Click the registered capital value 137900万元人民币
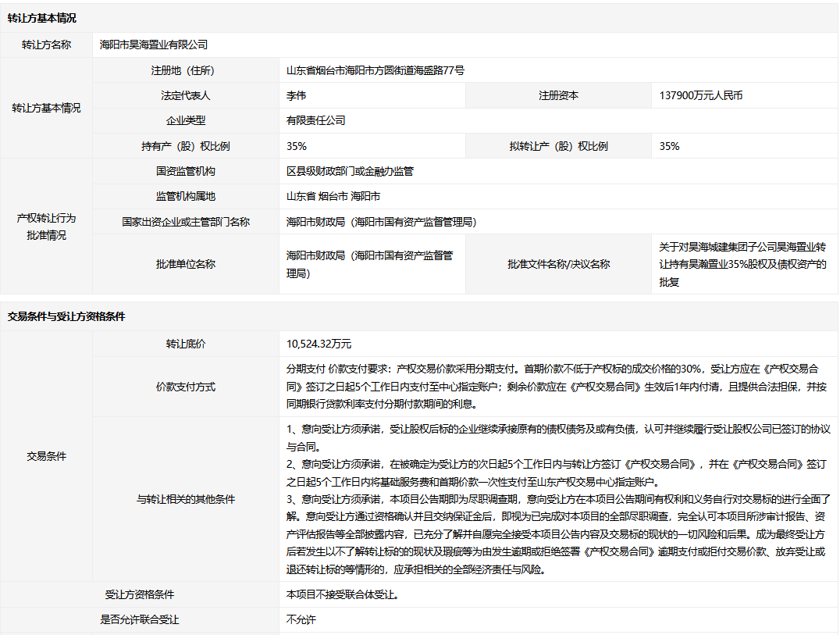This screenshot has width=840, height=635. pyautogui.click(x=701, y=95)
